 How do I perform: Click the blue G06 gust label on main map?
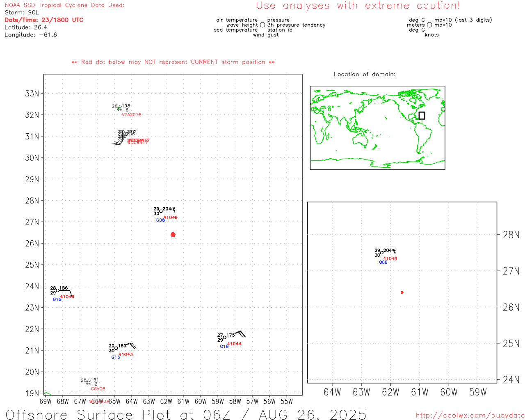click(160, 221)
